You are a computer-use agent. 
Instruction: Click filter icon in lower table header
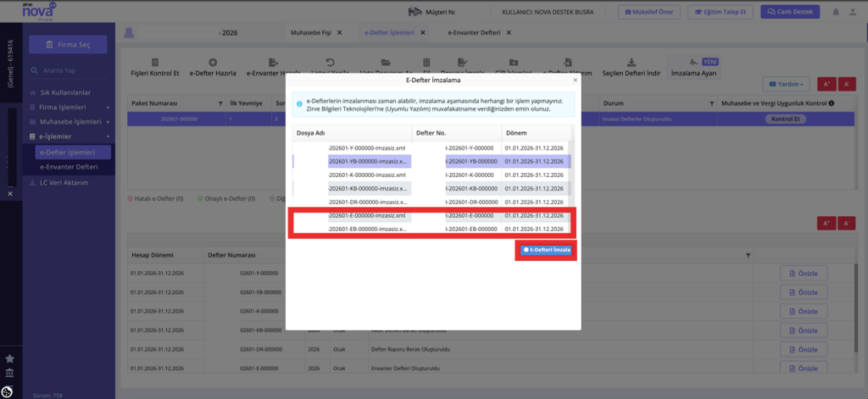click(x=748, y=256)
